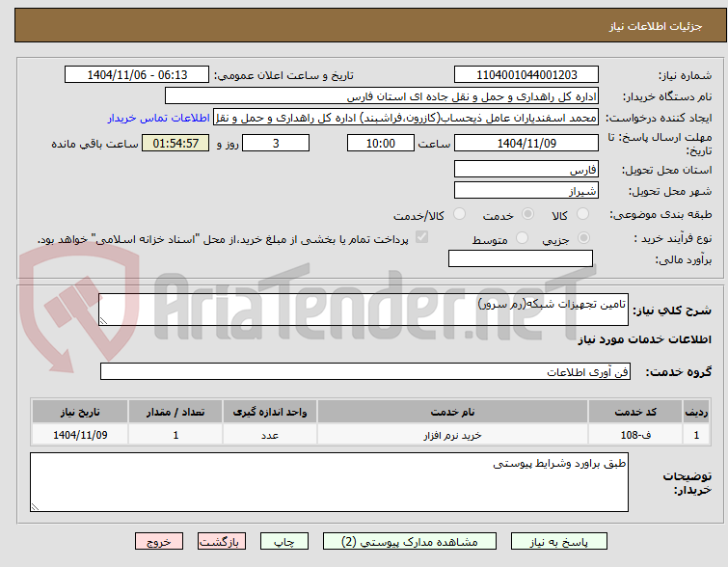Click the ایجاد کننده درخواست field
The width and height of the screenshot is (728, 567).
[x=406, y=118]
